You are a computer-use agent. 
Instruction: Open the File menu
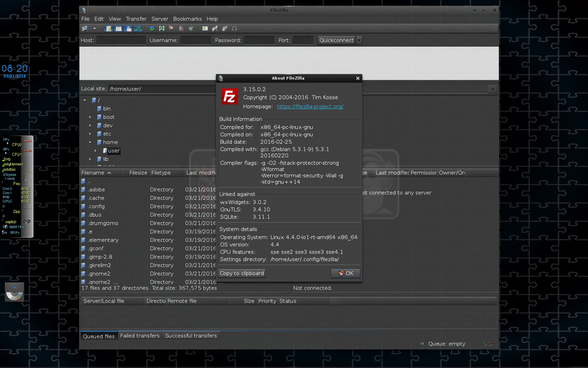[85, 19]
